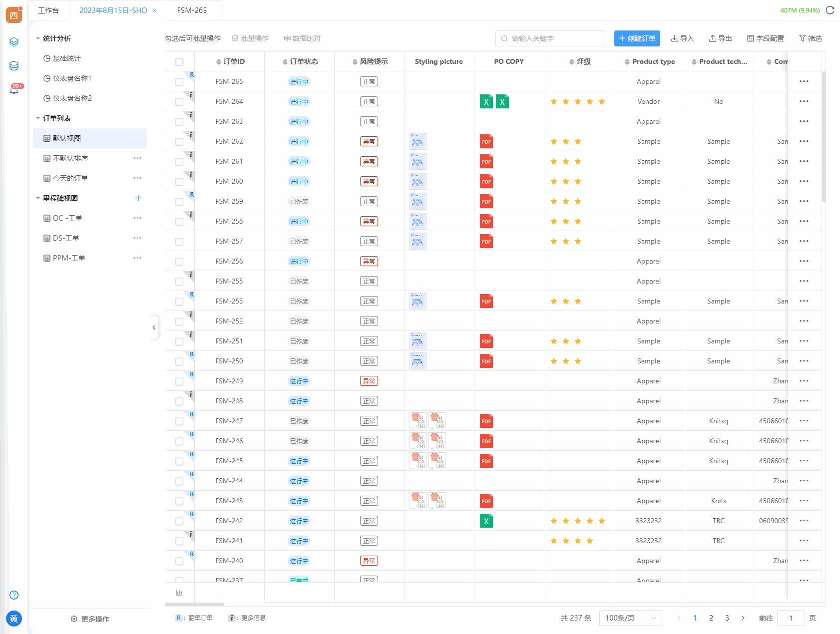Open the notifications bell with 99+ badge

pos(14,90)
